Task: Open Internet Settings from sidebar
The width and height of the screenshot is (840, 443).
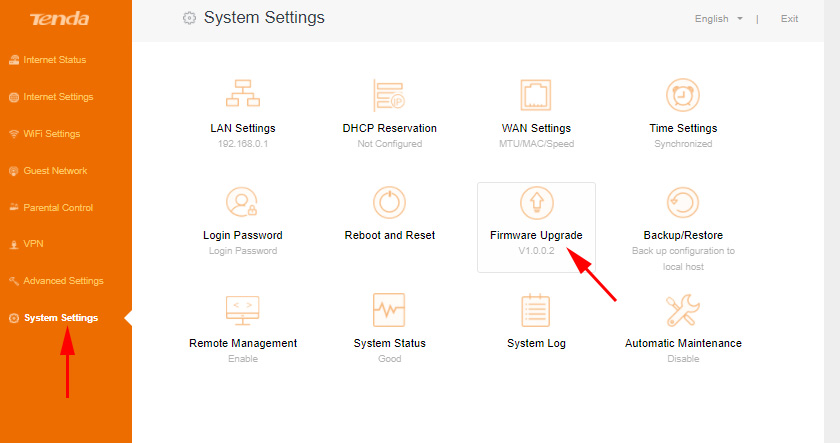Action: (x=57, y=97)
